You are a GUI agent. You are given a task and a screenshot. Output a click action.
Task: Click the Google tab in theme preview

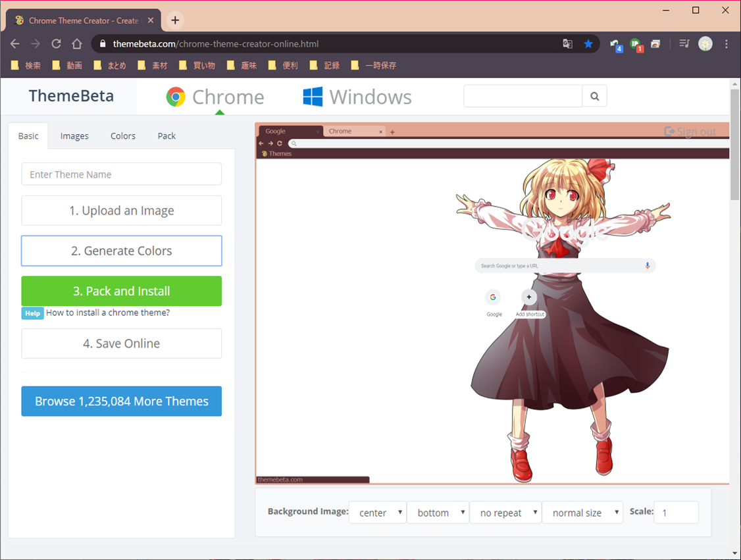point(290,131)
